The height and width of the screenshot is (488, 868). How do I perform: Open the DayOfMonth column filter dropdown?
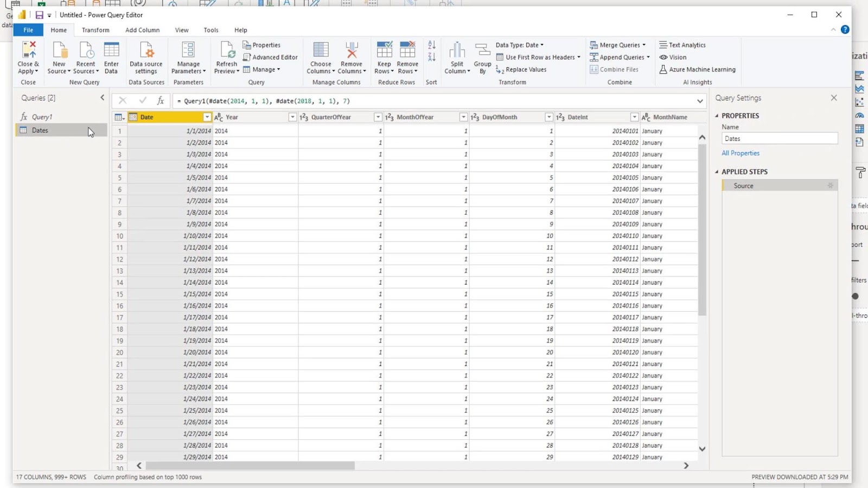click(549, 117)
